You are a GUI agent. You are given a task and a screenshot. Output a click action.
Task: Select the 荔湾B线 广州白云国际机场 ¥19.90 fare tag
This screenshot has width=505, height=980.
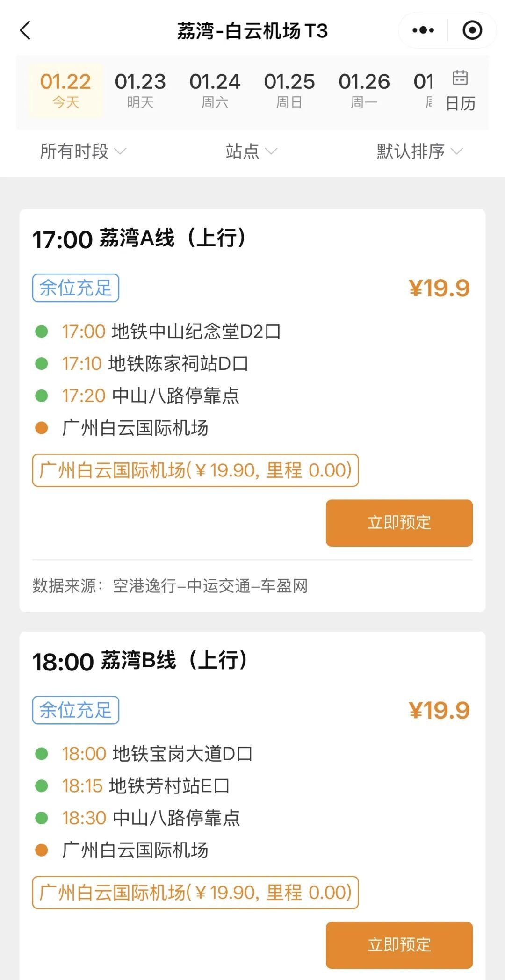tap(195, 893)
